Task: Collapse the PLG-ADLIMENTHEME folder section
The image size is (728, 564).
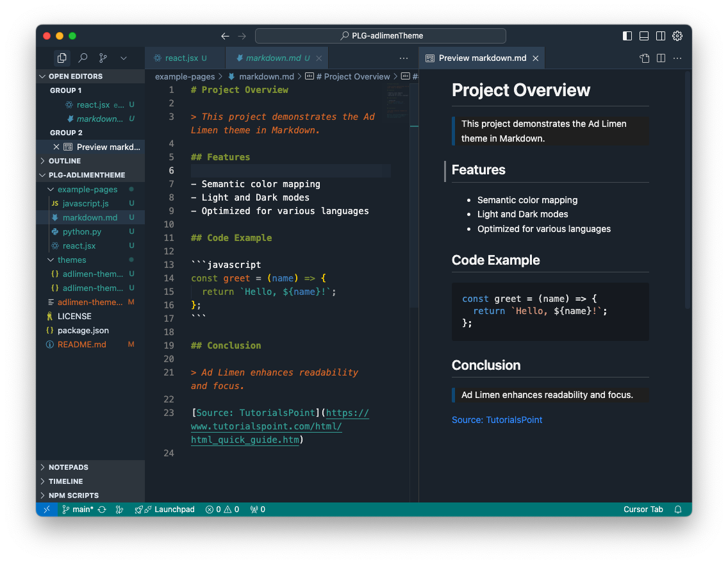Action: pos(90,175)
